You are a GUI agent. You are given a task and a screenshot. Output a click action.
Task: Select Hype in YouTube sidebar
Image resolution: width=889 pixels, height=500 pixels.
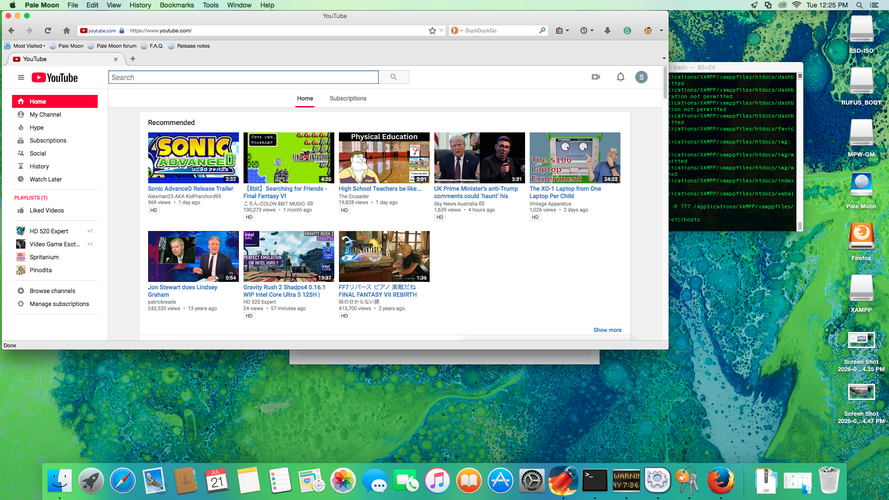(x=36, y=128)
